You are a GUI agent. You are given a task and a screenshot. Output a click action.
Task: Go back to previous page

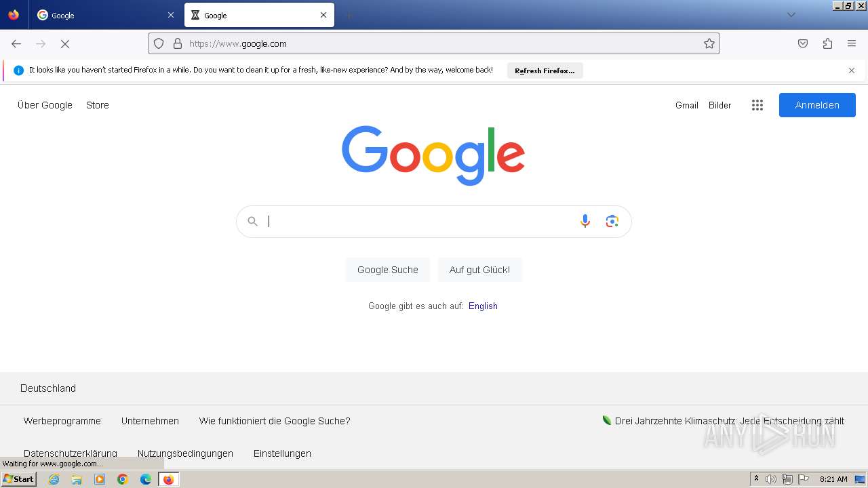[x=16, y=43]
